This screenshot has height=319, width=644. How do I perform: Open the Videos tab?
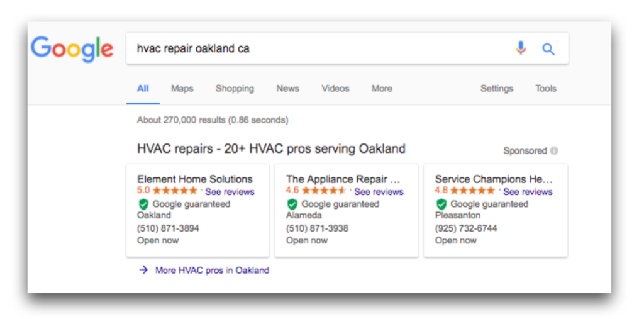tap(336, 88)
